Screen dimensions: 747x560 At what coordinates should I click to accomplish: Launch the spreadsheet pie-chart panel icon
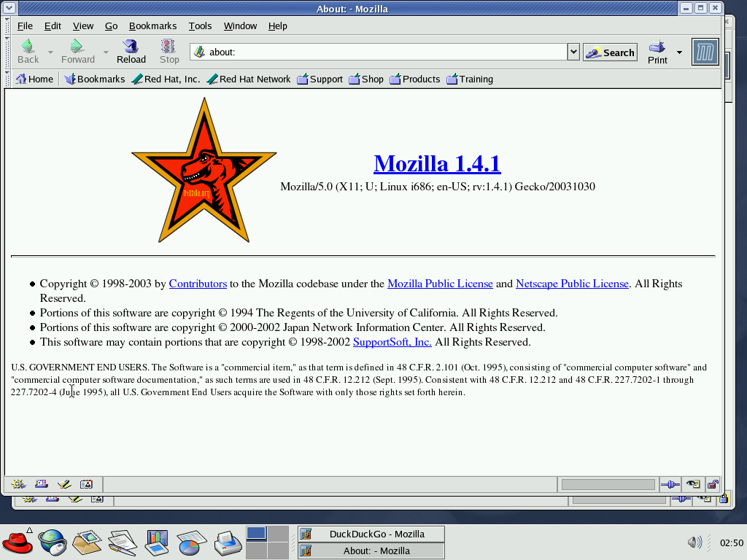pos(192,542)
